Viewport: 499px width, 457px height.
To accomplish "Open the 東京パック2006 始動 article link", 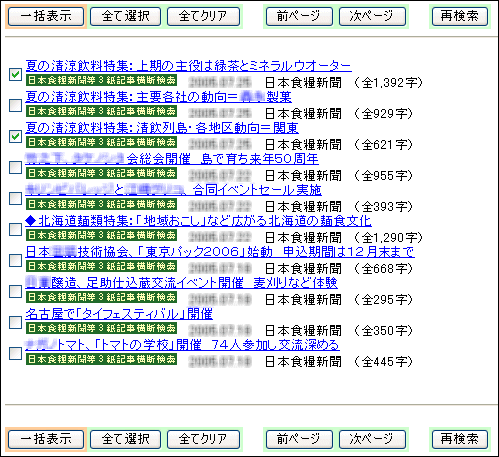I will [x=220, y=252].
